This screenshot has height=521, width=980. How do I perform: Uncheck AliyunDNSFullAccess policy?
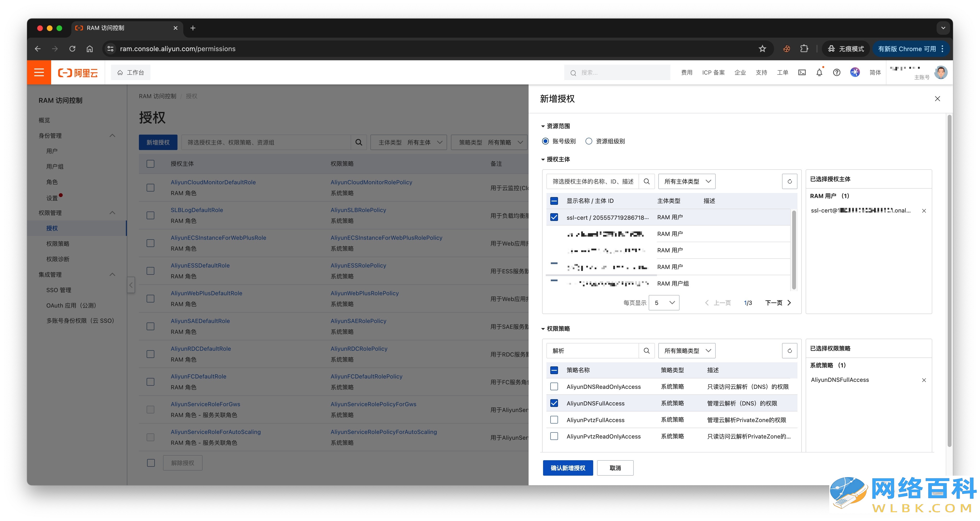554,403
